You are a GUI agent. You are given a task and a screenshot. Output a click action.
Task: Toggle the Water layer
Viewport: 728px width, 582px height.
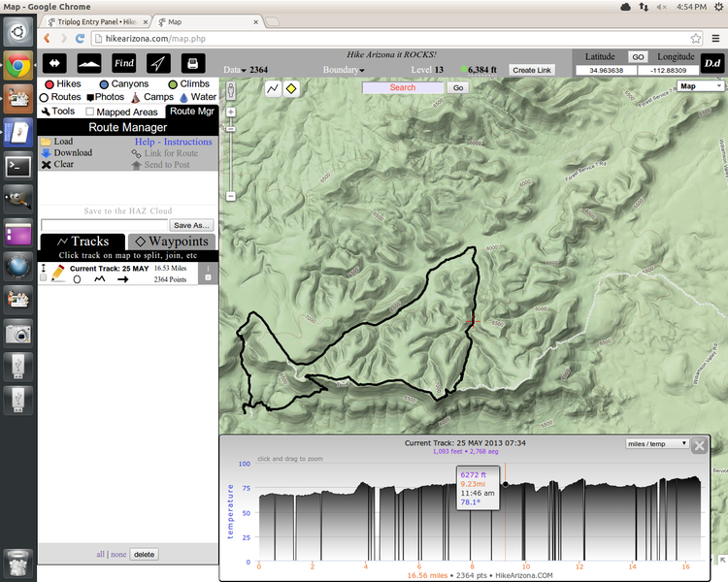198,97
